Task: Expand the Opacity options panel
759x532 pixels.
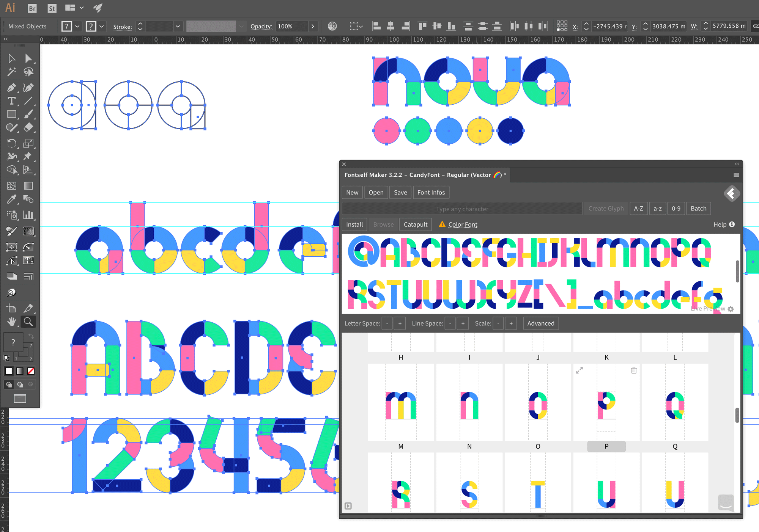Action: tap(313, 26)
